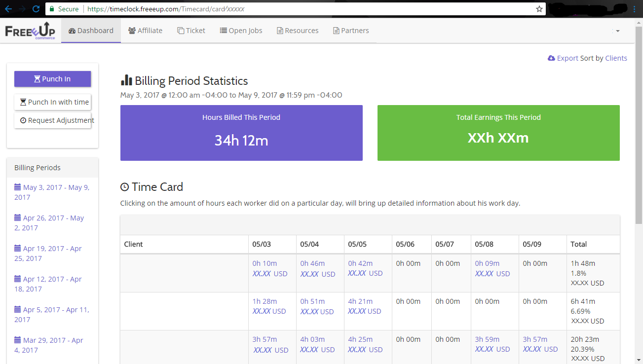Click Punch In with time button

pyautogui.click(x=52, y=102)
